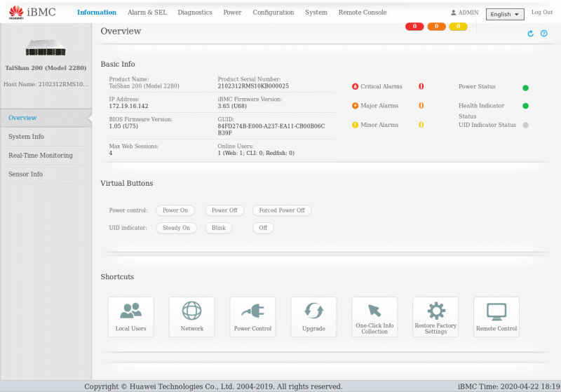Open the Remote Console menu
This screenshot has width=561, height=392.
[363, 12]
